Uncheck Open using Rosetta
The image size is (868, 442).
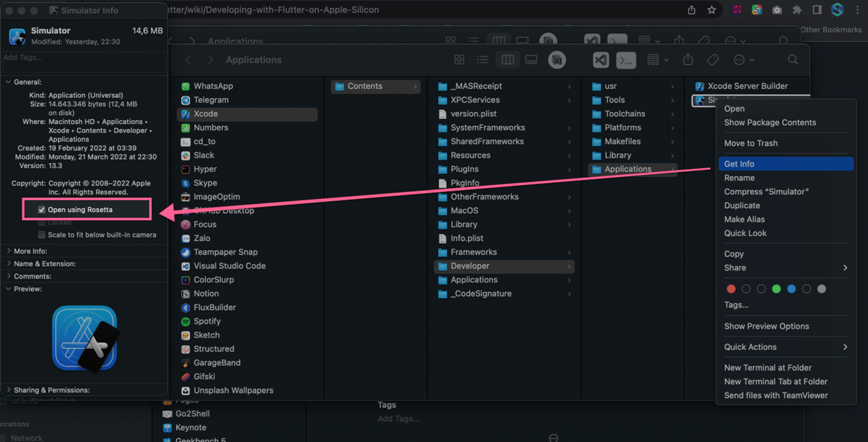point(42,209)
